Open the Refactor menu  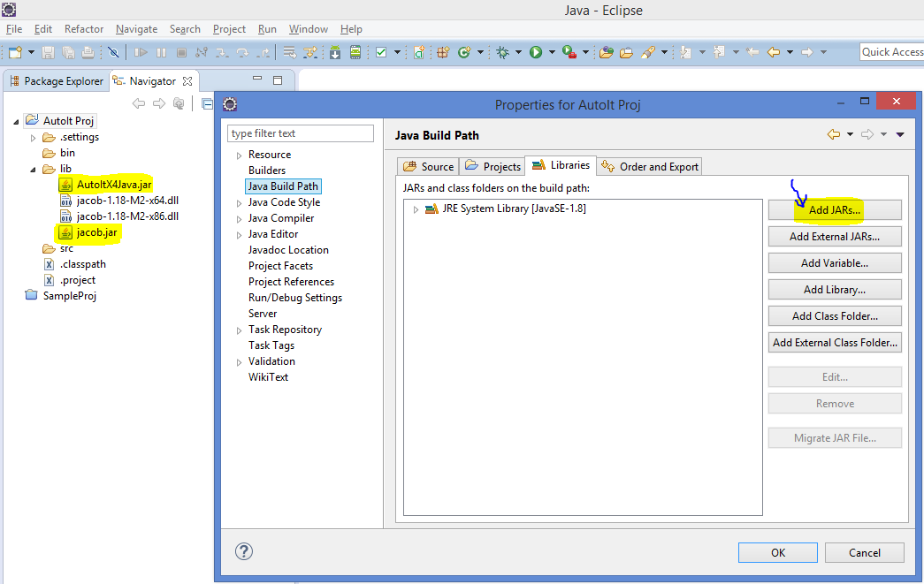[83, 28]
